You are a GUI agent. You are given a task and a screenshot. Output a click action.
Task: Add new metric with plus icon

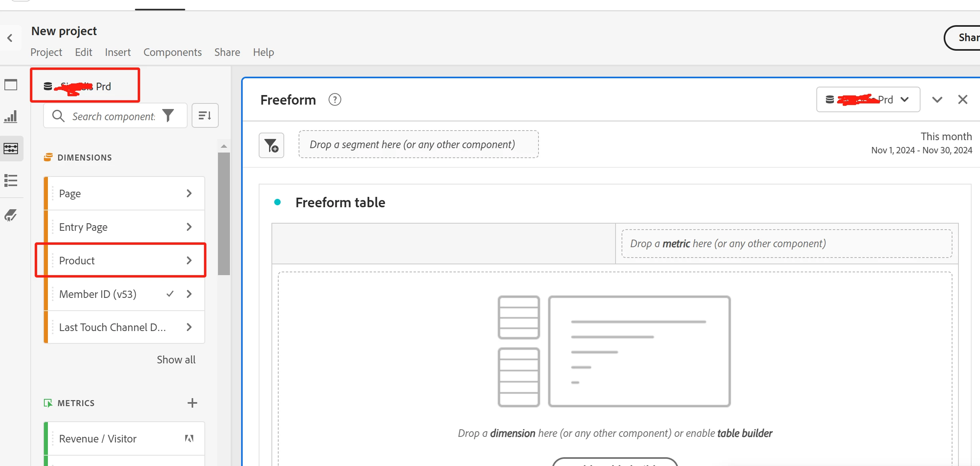(x=192, y=403)
